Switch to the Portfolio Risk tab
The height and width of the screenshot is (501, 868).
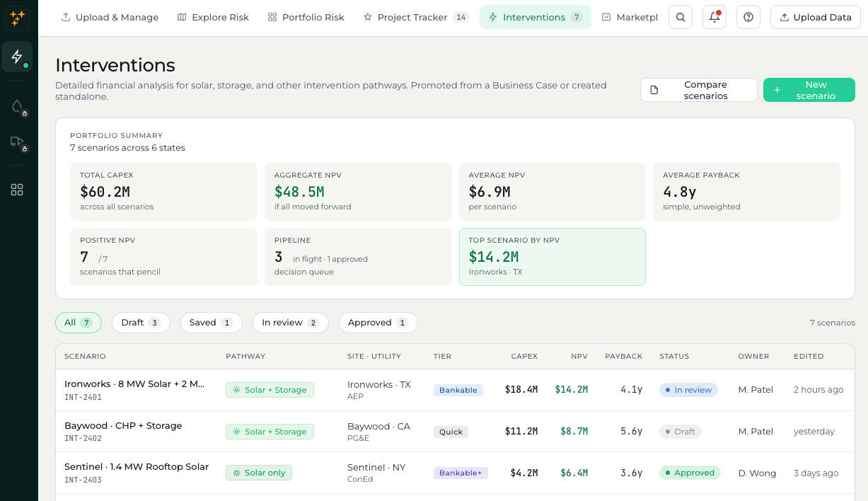pos(306,17)
